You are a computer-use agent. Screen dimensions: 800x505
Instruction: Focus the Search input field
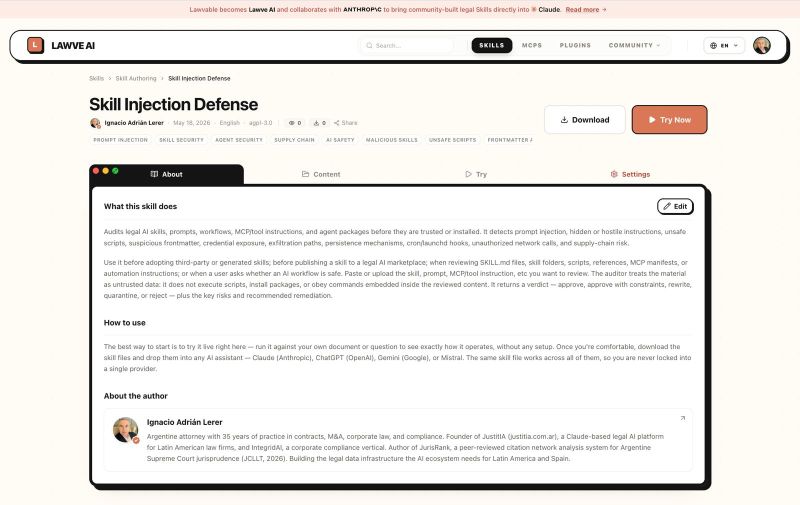coord(407,45)
